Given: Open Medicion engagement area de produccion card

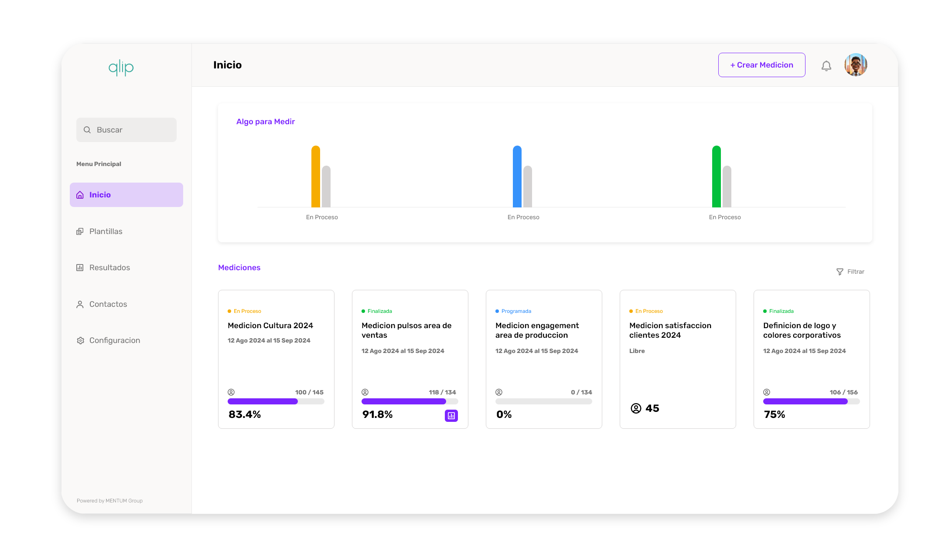Looking at the screenshot, I should click(544, 359).
